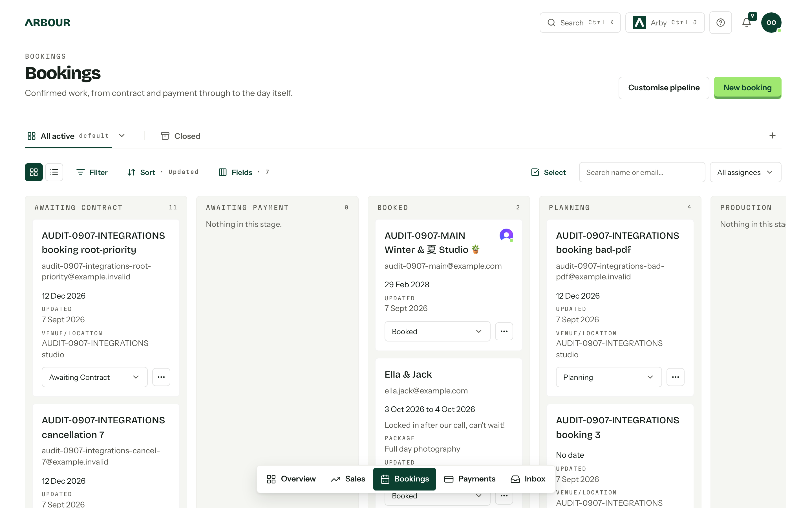Viewport: 812px width, 508px height.
Task: Click the Booked column header
Action: [392, 208]
